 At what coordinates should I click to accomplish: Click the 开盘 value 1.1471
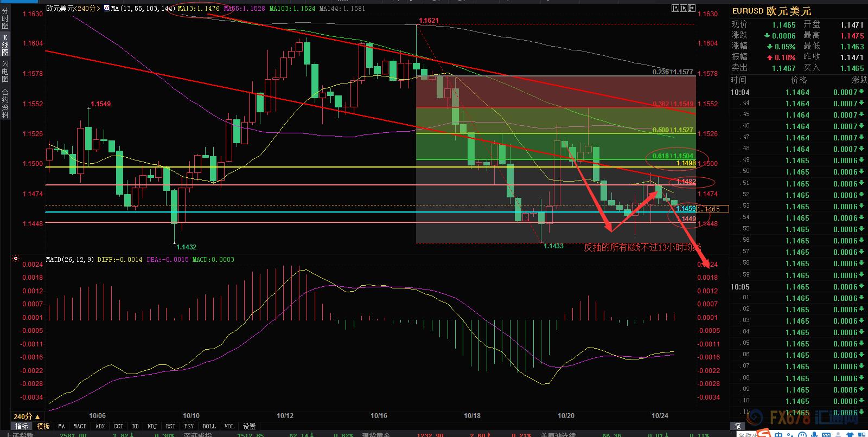tap(852, 25)
